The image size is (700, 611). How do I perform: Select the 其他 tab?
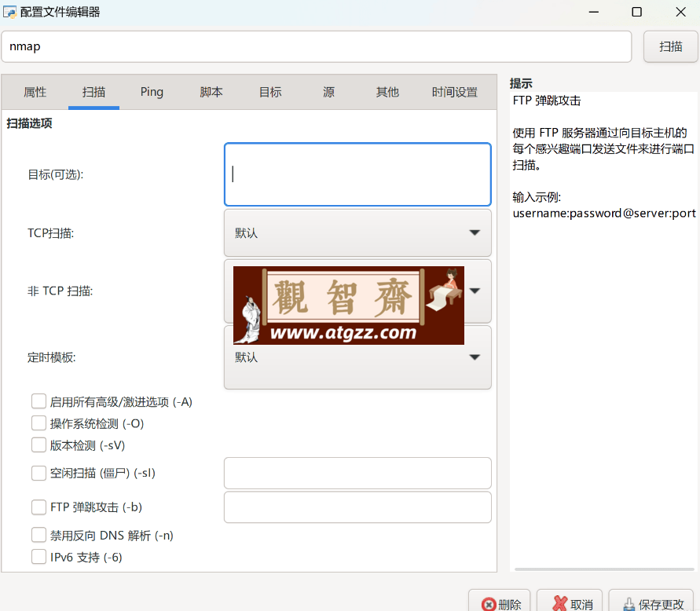tap(387, 92)
